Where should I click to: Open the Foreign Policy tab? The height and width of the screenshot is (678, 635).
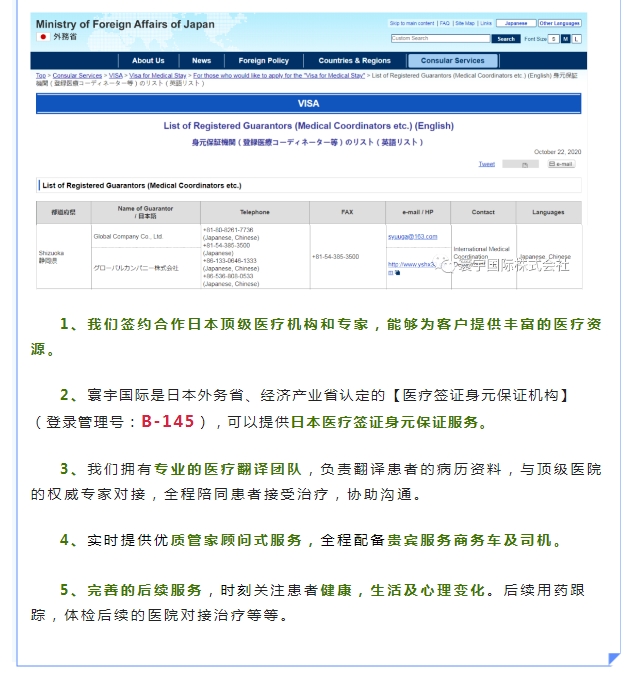(x=264, y=61)
